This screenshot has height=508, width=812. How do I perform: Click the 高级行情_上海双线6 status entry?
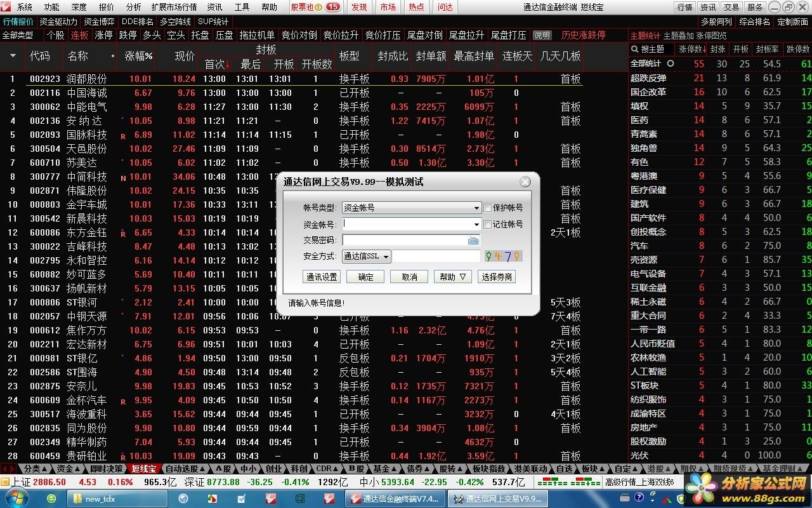[639, 482]
